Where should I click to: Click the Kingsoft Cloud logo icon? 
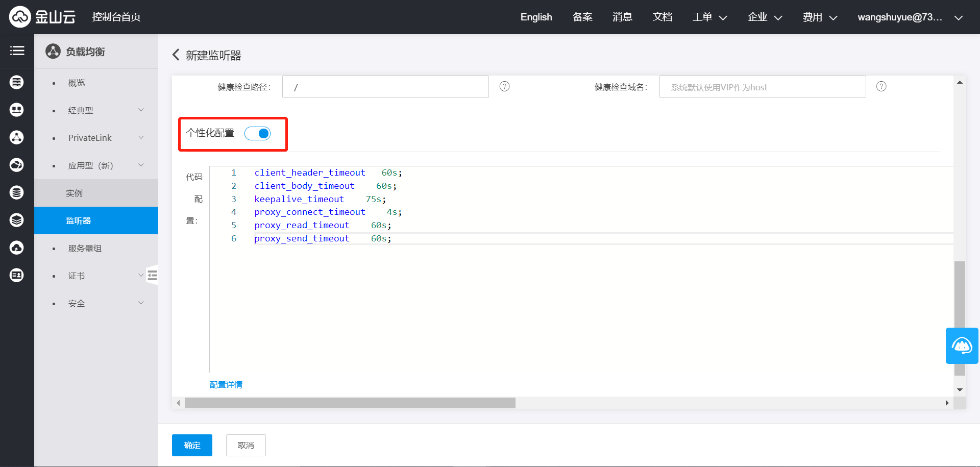[x=20, y=17]
